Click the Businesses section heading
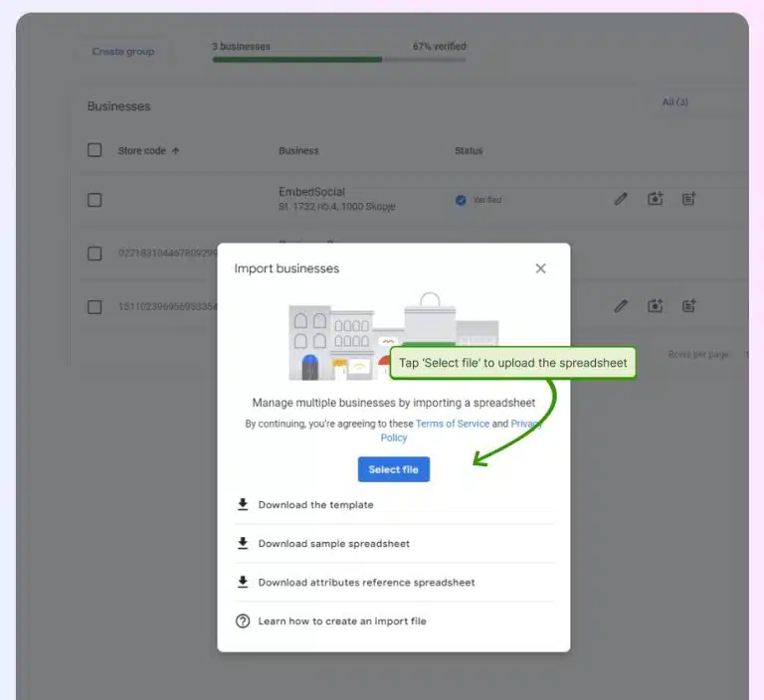The height and width of the screenshot is (700, 764). tap(119, 106)
